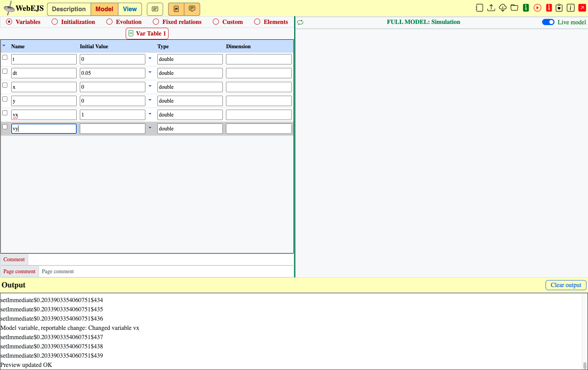Switch to the Description tab
This screenshot has height=370, width=588.
pyautogui.click(x=69, y=9)
